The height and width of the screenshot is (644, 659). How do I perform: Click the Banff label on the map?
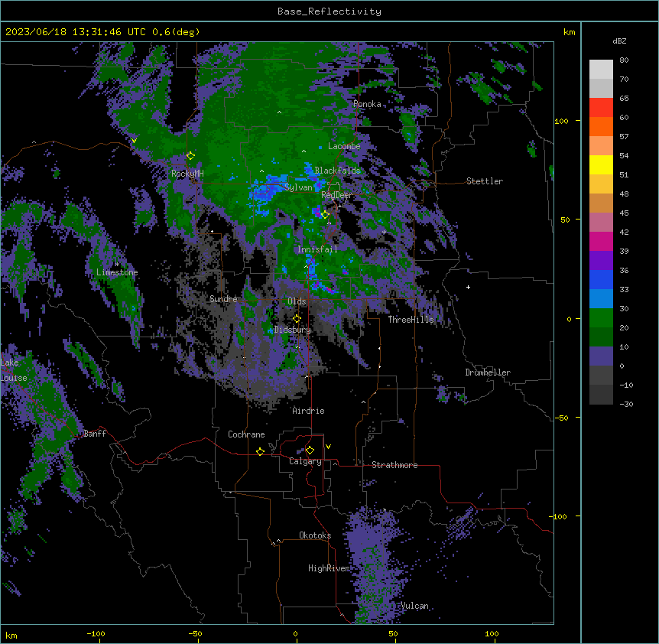pos(95,434)
